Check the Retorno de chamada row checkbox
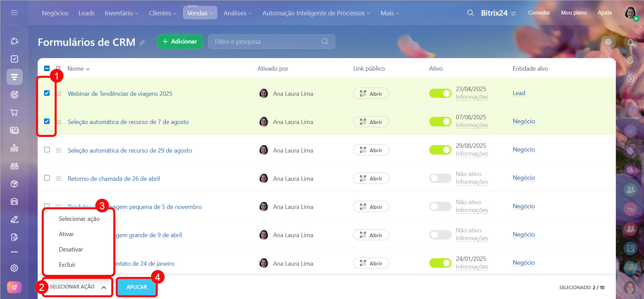 click(x=47, y=178)
